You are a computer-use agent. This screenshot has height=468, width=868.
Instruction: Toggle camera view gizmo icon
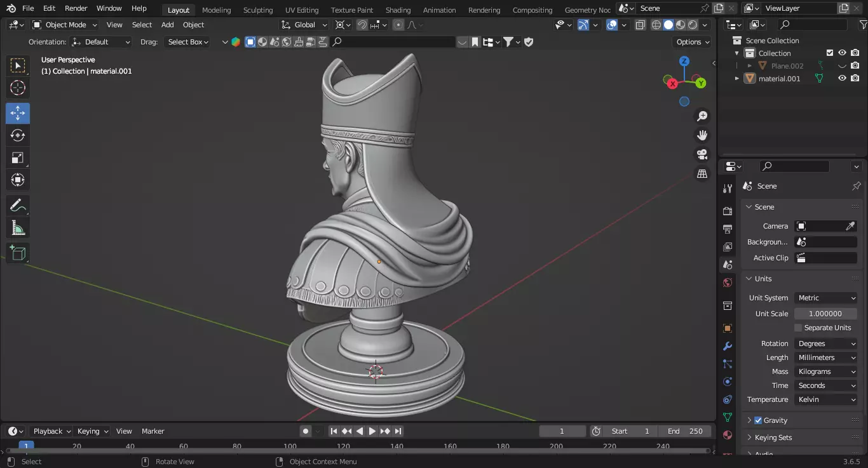tap(702, 154)
